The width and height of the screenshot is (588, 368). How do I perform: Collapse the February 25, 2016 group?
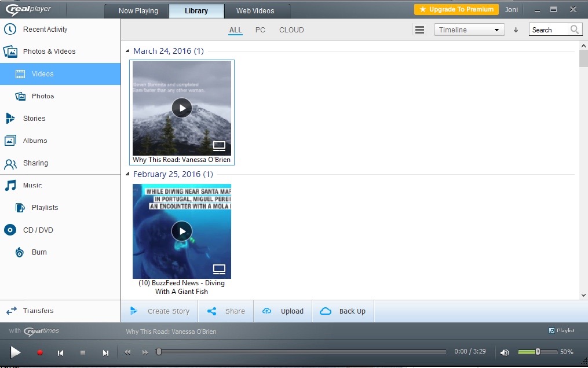[128, 175]
